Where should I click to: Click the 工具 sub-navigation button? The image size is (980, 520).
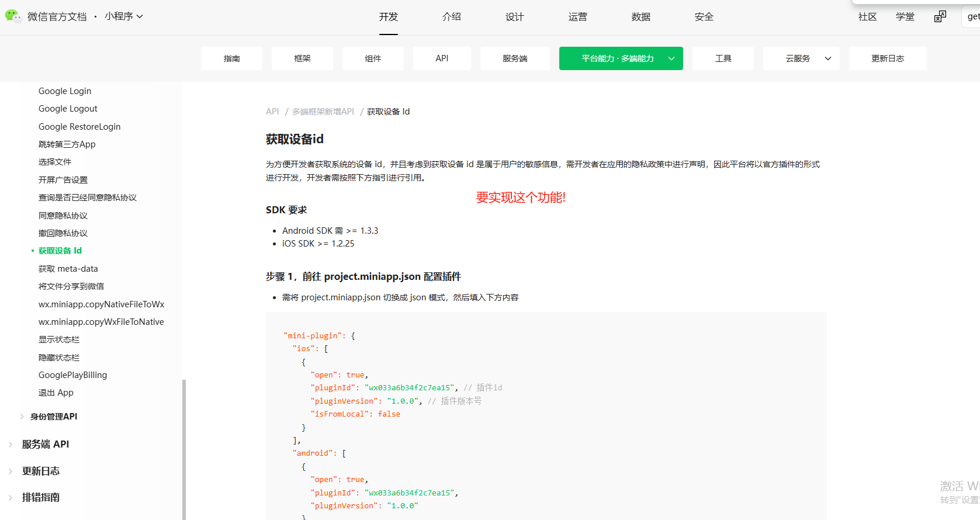[x=723, y=58]
